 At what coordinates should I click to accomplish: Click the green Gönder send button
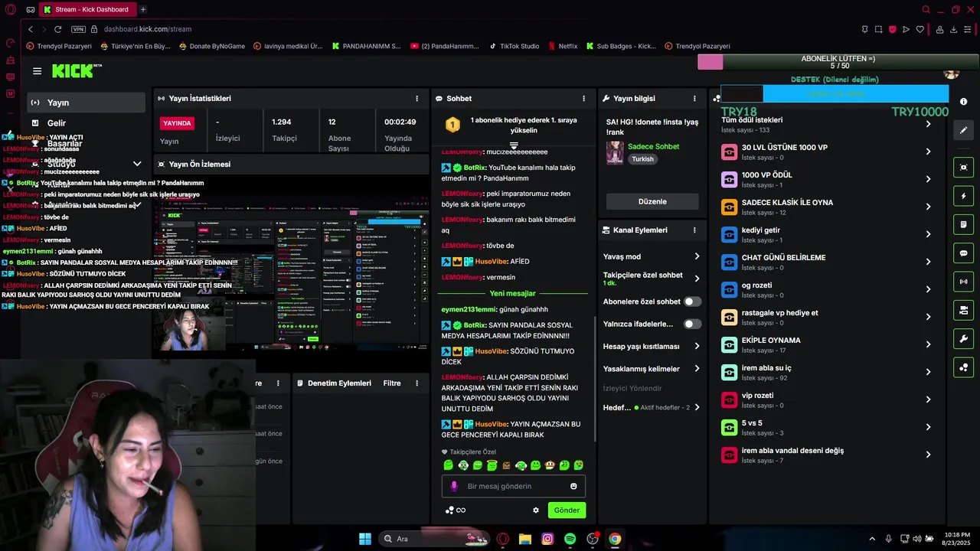[x=567, y=510]
